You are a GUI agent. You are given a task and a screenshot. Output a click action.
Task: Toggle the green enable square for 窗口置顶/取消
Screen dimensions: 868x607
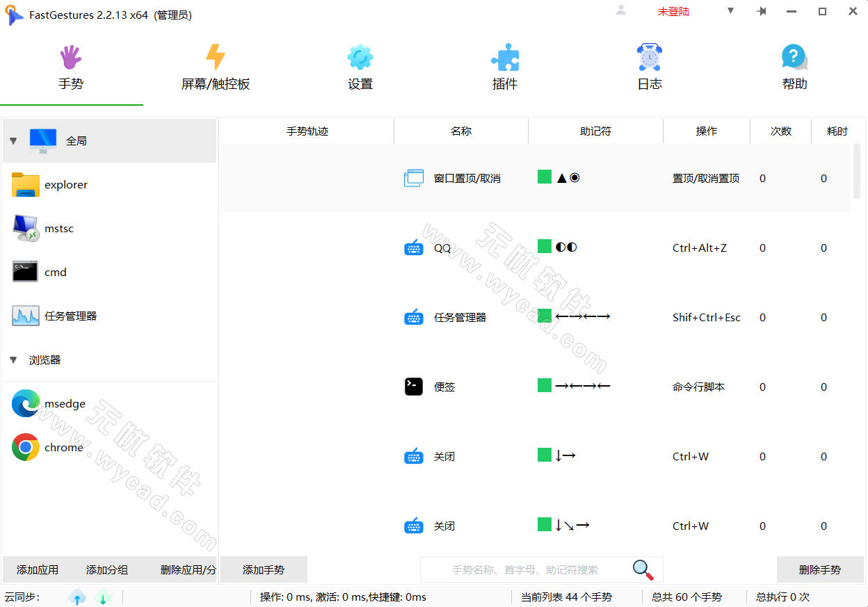pos(545,177)
